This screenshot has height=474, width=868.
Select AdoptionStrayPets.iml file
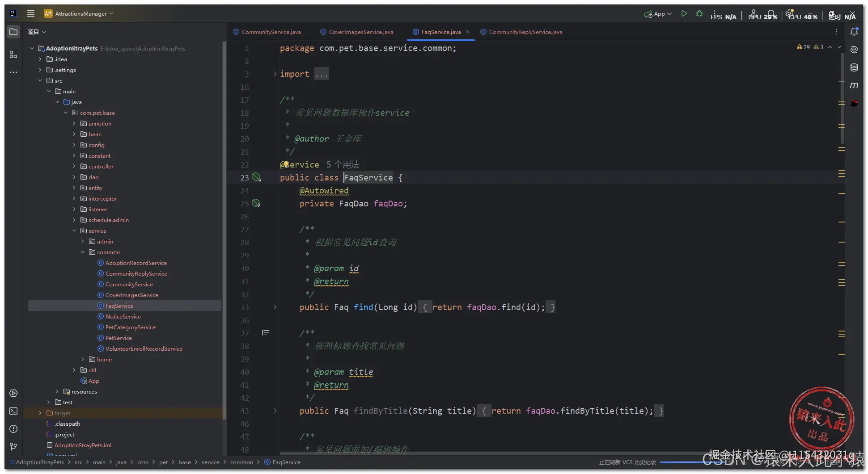83,445
